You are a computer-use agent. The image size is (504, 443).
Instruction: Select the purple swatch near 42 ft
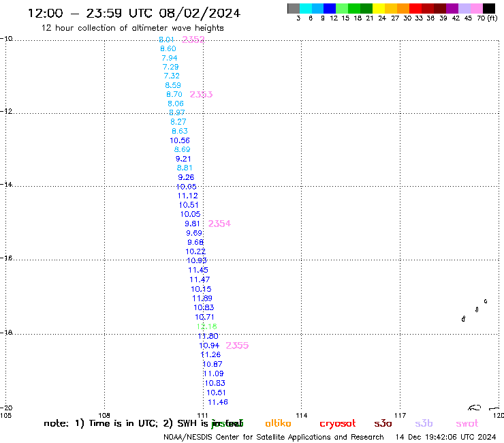[452, 8]
